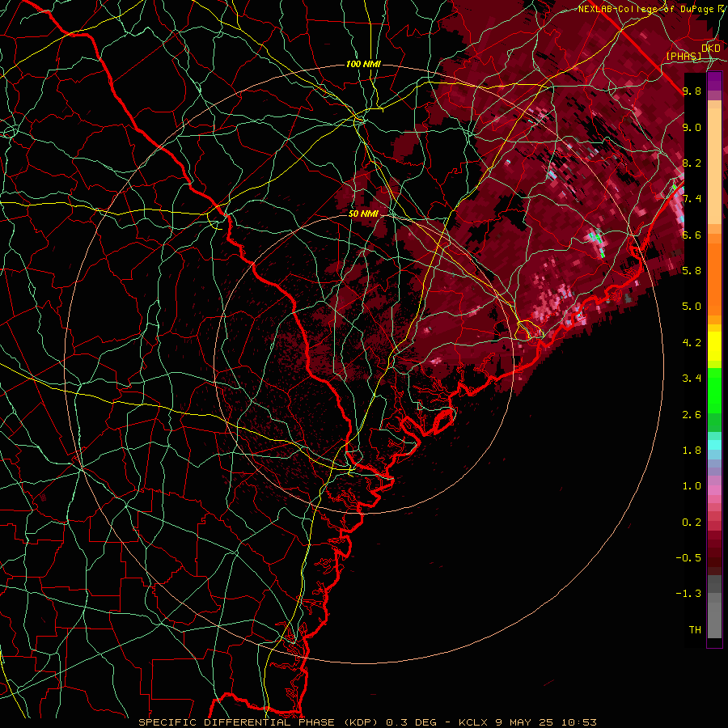The image size is (728, 728).
Task: Click the 0.2 value on the color scale
Action: (692, 523)
